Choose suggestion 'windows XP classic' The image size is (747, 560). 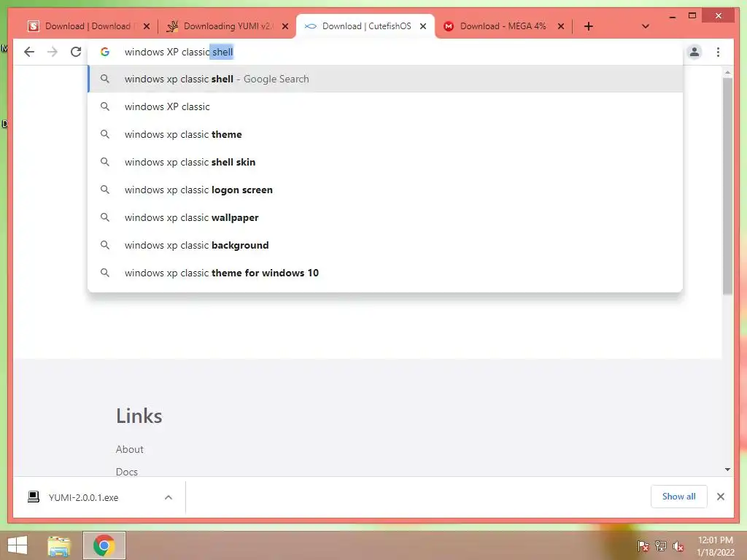click(x=385, y=106)
